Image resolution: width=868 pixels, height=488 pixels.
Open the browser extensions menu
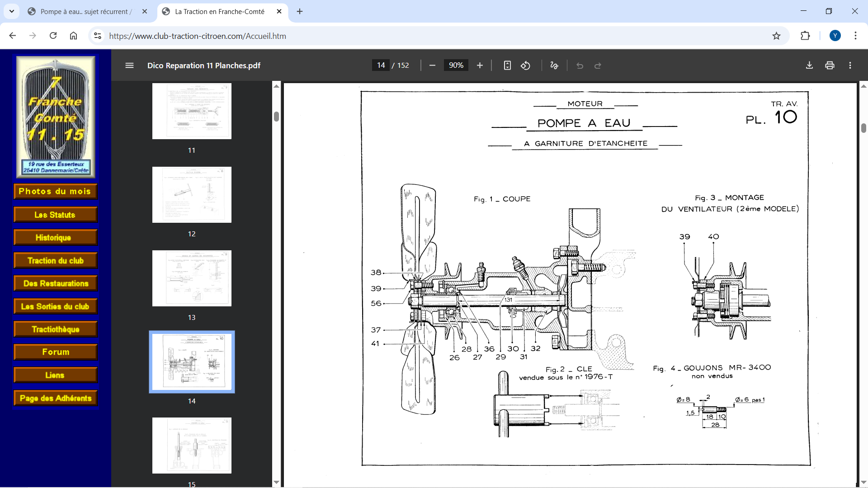pos(805,36)
